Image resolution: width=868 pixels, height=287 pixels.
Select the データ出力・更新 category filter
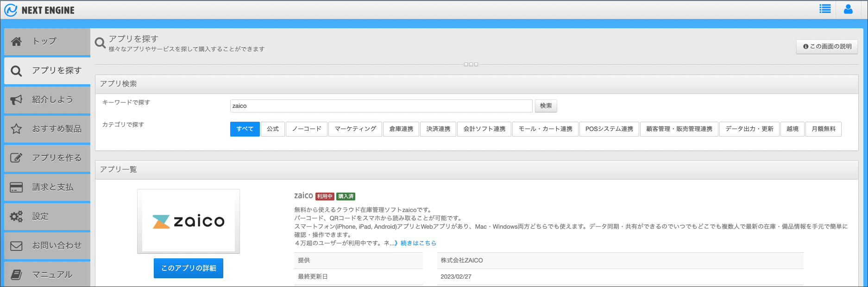coord(749,129)
